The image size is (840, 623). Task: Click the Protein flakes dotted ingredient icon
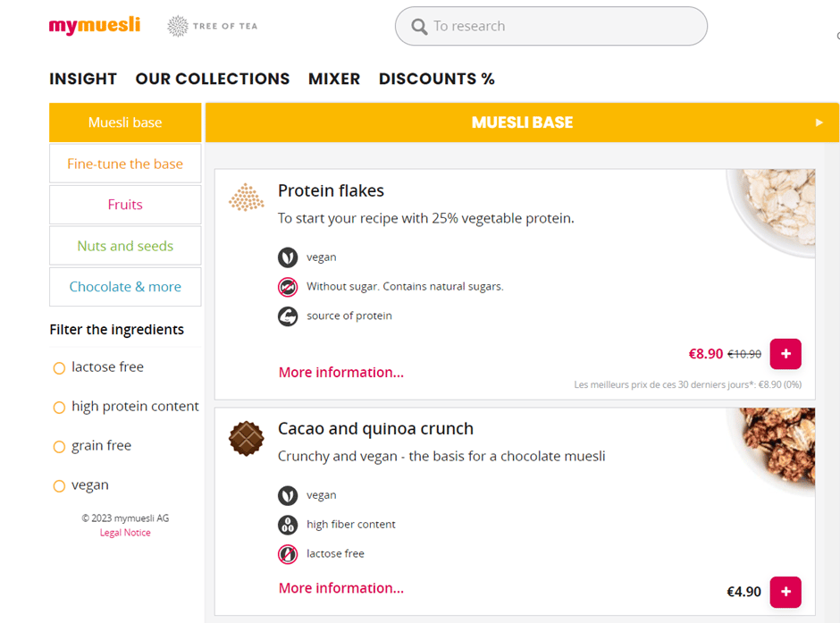pyautogui.click(x=247, y=198)
